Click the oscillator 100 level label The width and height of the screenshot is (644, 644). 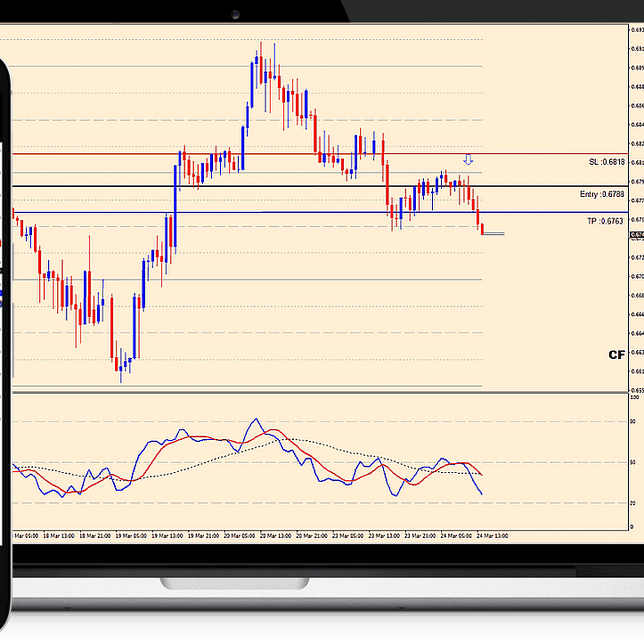tap(634, 397)
